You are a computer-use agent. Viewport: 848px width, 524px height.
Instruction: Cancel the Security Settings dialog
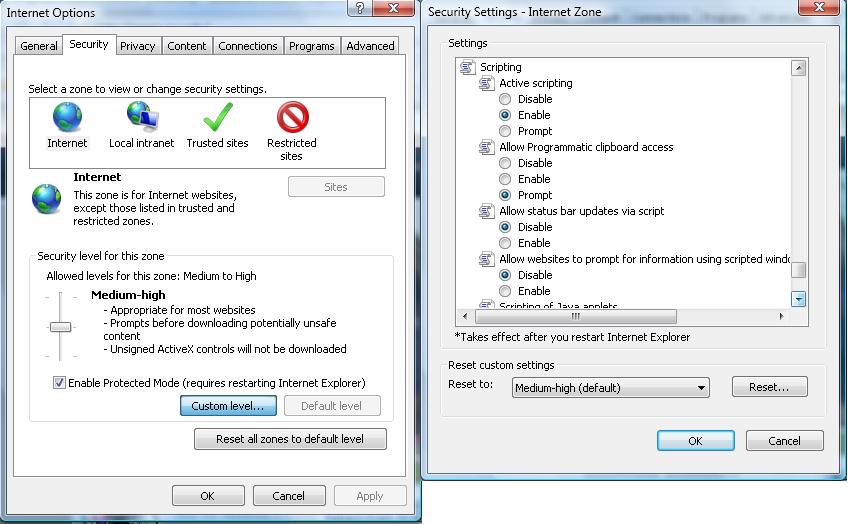point(785,441)
